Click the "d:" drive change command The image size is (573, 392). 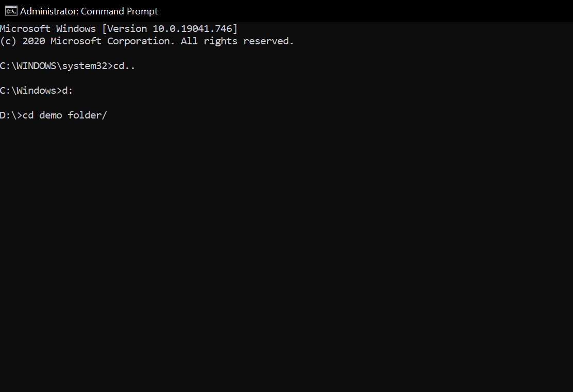(x=68, y=91)
